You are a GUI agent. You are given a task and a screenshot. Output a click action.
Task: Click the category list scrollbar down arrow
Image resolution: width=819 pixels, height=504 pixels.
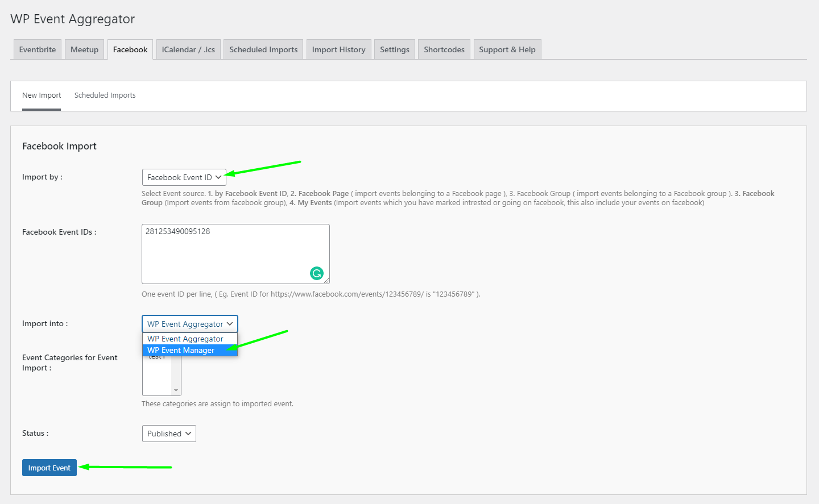pyautogui.click(x=176, y=390)
